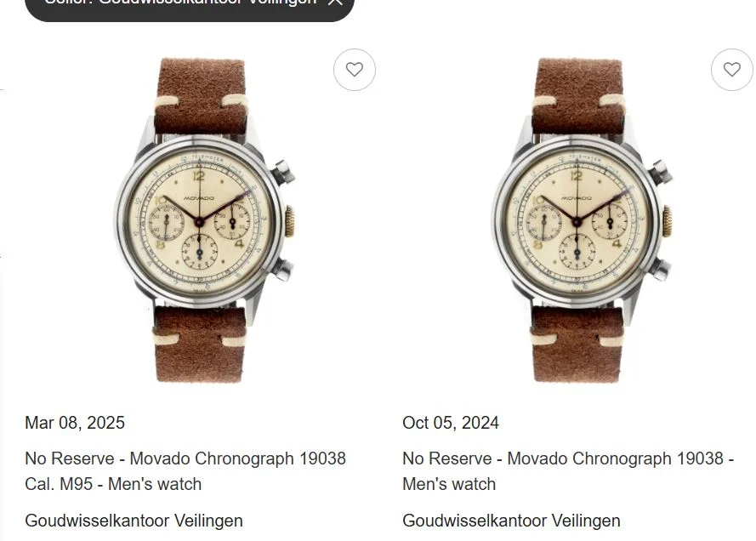Click Movado logo on Oct 05 watch dial
This screenshot has height=541, width=756.
pos(577,198)
